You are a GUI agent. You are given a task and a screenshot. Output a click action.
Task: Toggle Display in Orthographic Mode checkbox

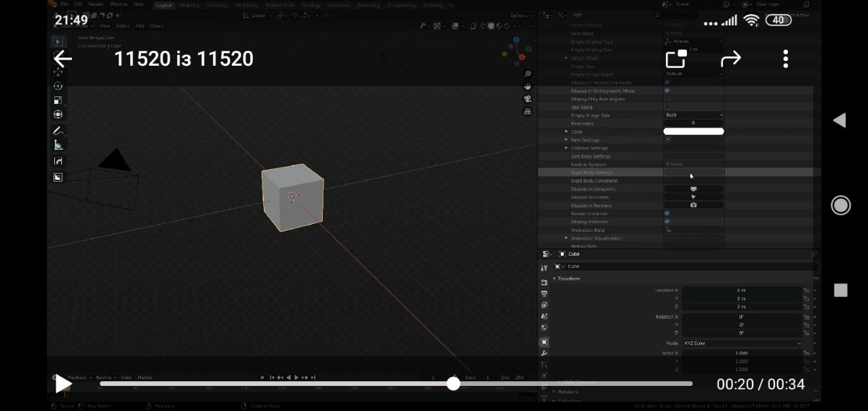[x=667, y=90]
